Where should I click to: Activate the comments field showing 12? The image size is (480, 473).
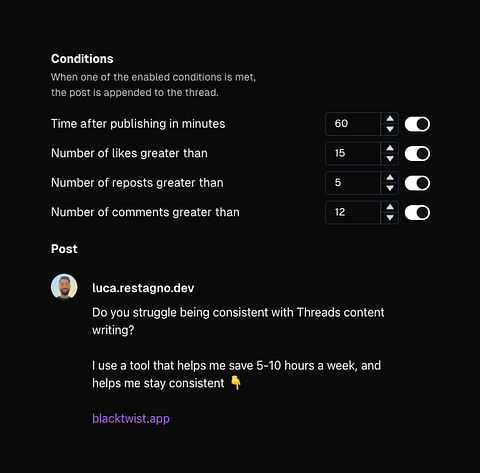[x=353, y=212]
